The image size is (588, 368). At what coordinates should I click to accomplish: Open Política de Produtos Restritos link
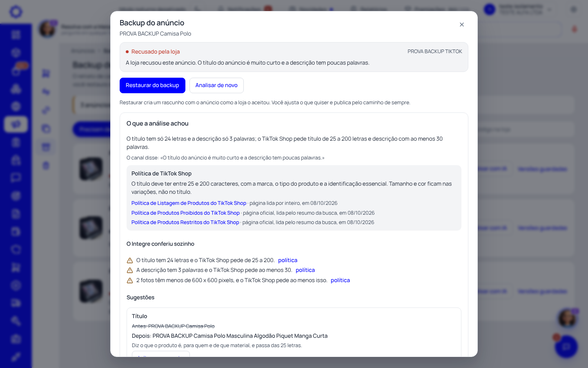[x=185, y=222]
